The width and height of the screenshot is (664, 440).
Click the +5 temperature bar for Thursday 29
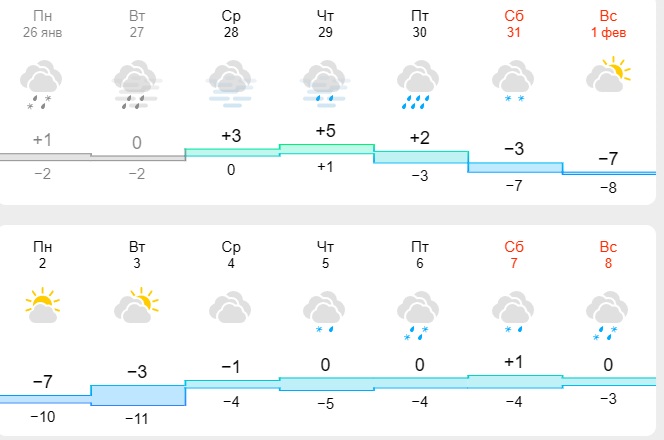(x=326, y=149)
